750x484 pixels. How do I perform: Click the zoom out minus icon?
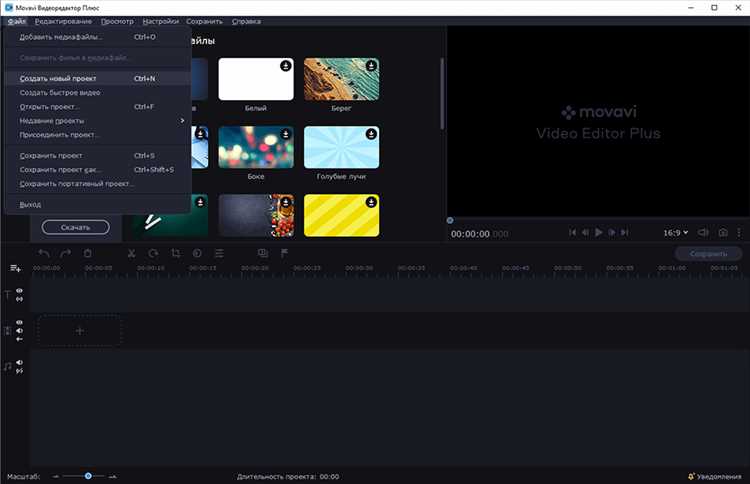(56, 476)
